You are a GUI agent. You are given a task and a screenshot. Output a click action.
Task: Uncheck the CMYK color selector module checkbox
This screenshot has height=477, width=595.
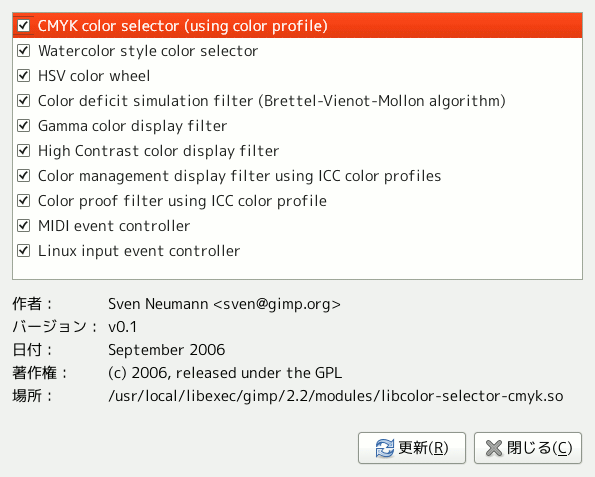pyautogui.click(x=24, y=26)
